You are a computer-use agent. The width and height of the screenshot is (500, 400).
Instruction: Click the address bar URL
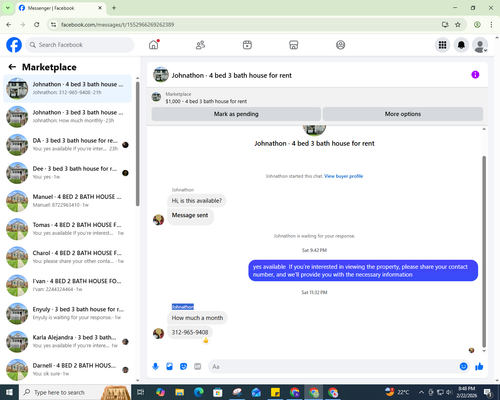(117, 24)
